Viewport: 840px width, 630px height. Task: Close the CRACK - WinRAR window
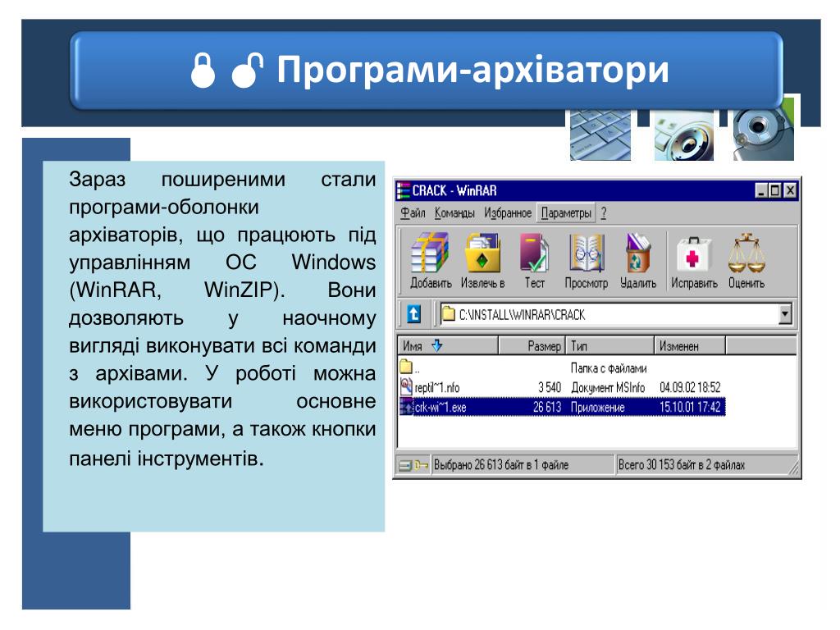(x=790, y=190)
